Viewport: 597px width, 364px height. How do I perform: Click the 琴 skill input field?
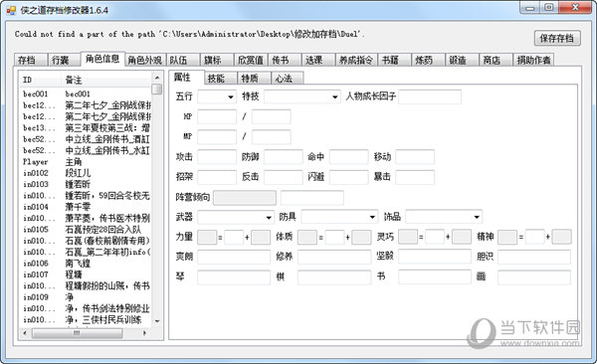pyautogui.click(x=234, y=277)
